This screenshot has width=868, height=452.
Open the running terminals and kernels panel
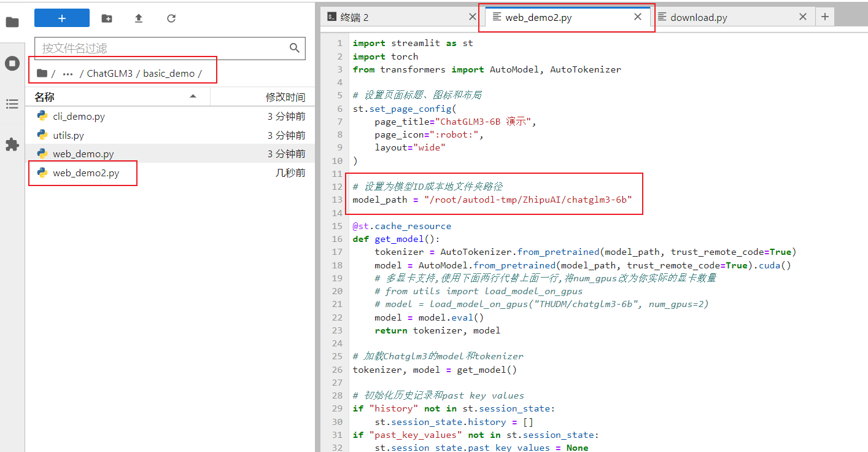(x=12, y=63)
